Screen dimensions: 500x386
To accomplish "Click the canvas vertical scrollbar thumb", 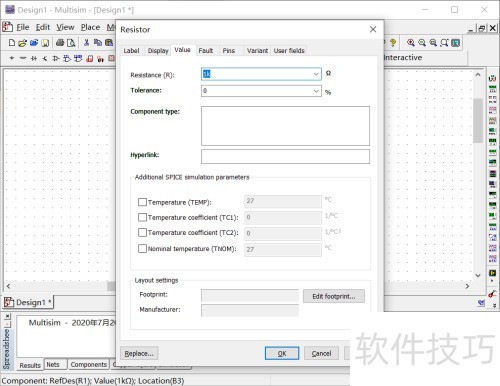I will [x=478, y=121].
